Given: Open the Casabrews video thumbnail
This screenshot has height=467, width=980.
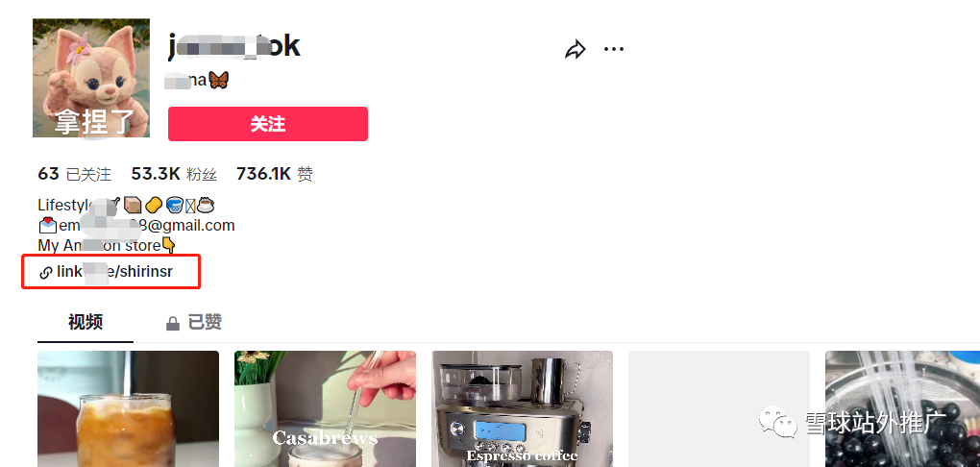Looking at the screenshot, I should (x=325, y=408).
